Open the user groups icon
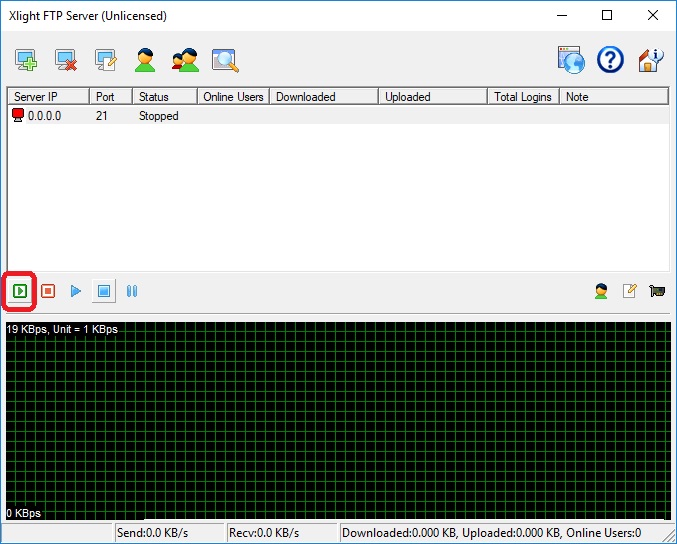The height and width of the screenshot is (544, 677). coord(185,60)
